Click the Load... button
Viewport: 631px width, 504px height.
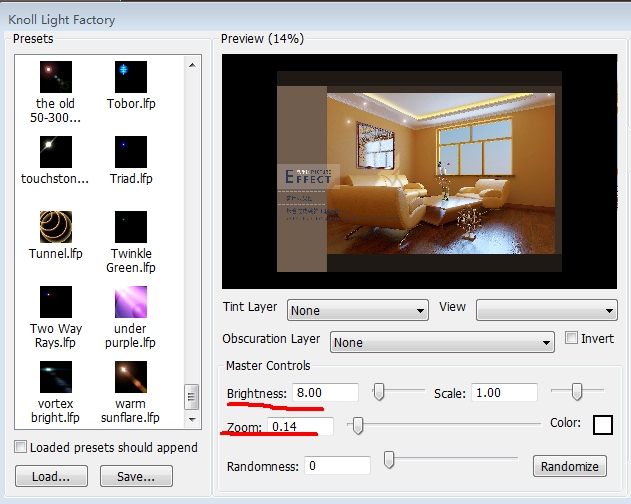point(51,476)
